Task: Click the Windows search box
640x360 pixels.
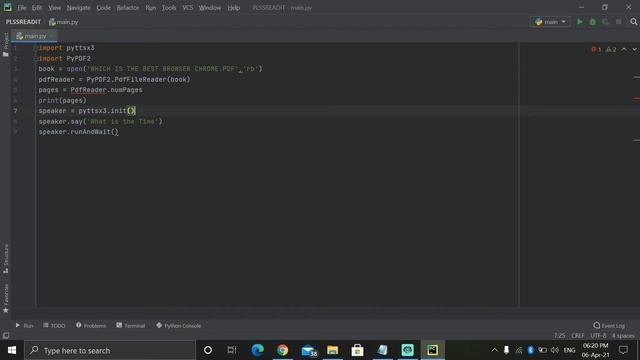Action: coord(110,350)
